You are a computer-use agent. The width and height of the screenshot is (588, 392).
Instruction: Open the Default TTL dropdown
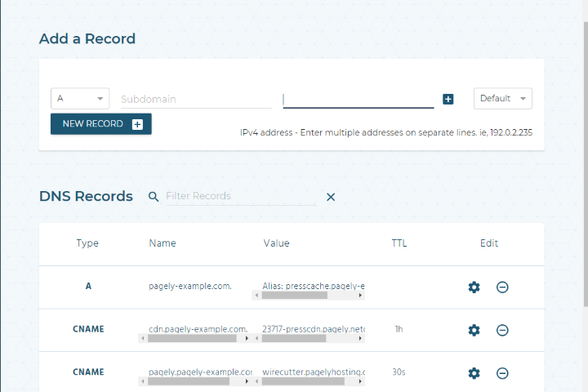(x=503, y=99)
